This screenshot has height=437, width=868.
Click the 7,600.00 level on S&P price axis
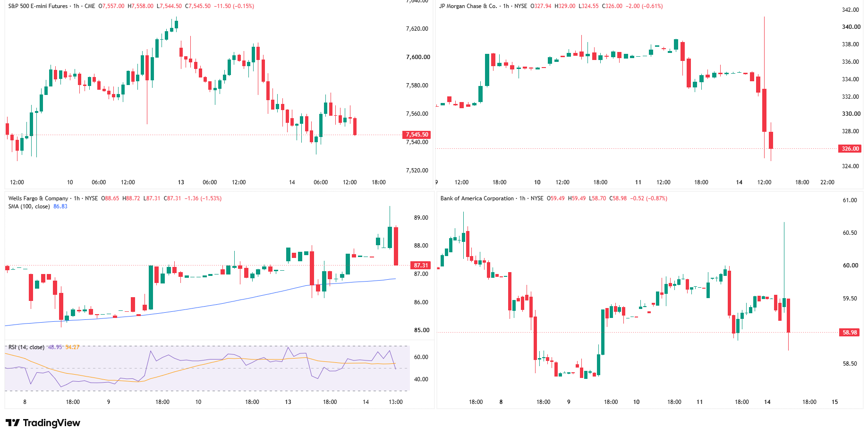418,57
